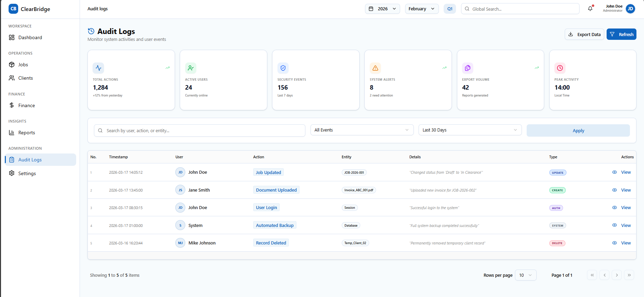Image resolution: width=644 pixels, height=297 pixels.
Task: Click the Timestamp column header
Action: point(118,157)
